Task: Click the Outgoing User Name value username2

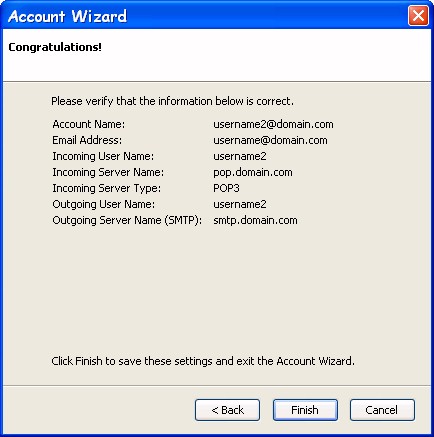Action: pos(240,204)
